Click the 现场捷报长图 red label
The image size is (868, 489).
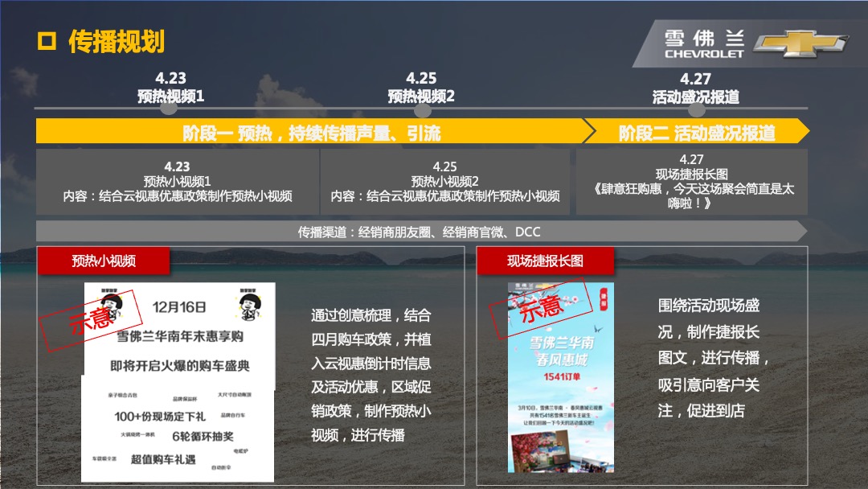pos(544,261)
